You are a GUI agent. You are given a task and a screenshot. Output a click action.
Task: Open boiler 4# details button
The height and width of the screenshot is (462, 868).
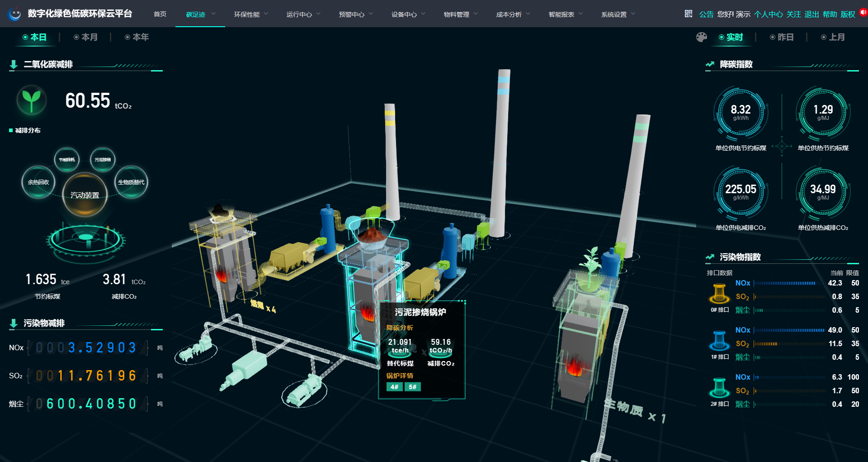pos(395,387)
